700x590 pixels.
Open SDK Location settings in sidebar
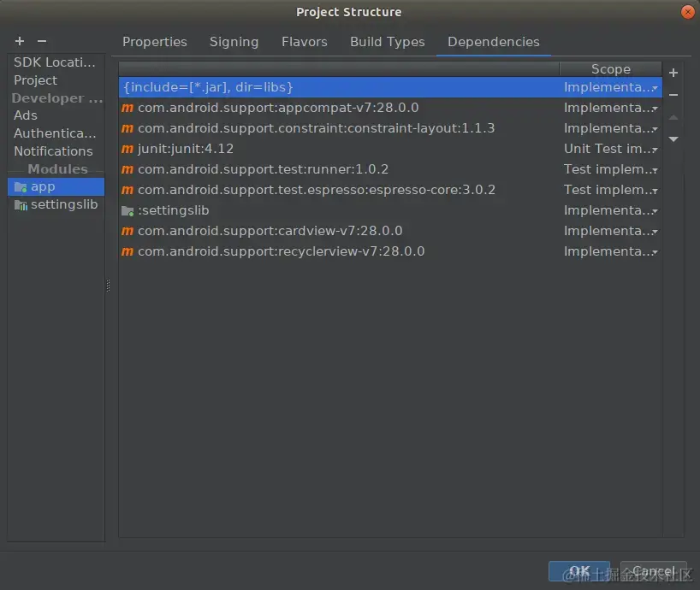pyautogui.click(x=55, y=62)
